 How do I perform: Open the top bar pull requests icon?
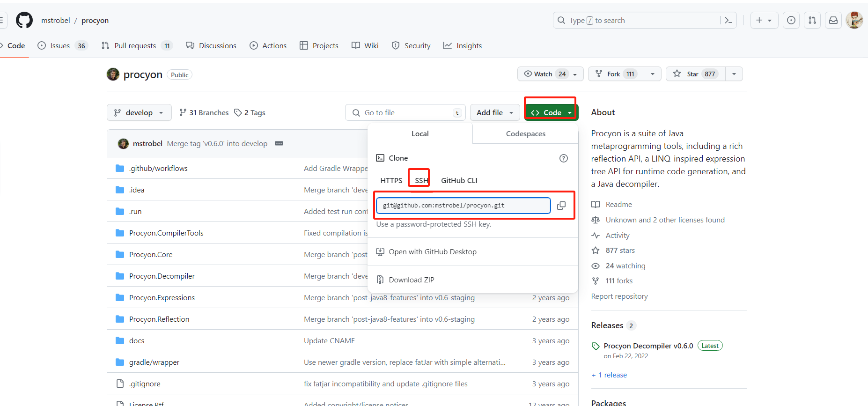click(812, 20)
